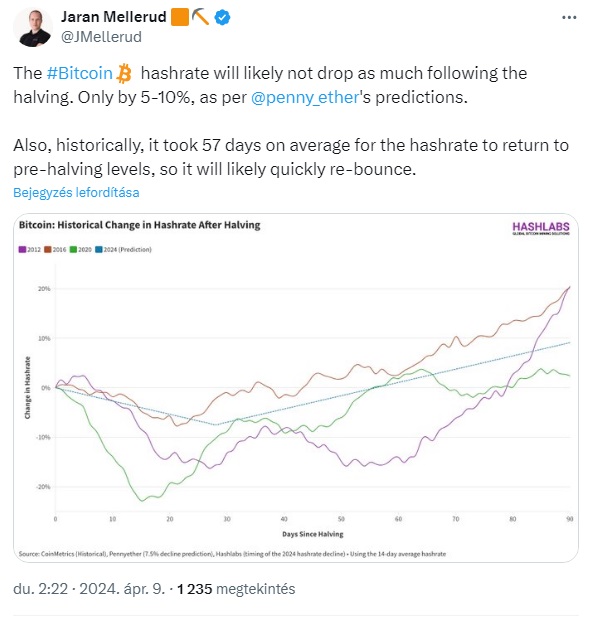Toggle the blue 2024 (Prediction) legend entry
This screenshot has height=625, width=592.
123,250
